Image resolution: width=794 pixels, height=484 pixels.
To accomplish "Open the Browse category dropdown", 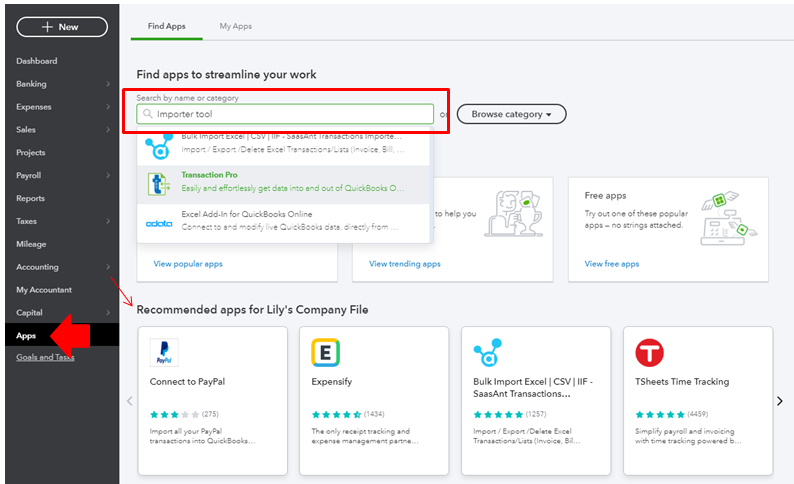I will 511,114.
